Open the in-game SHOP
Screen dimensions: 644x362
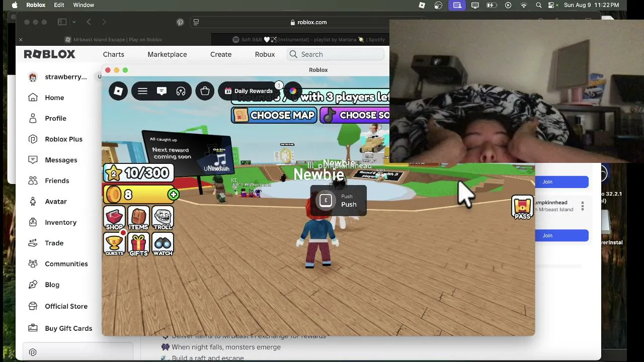[114, 218]
